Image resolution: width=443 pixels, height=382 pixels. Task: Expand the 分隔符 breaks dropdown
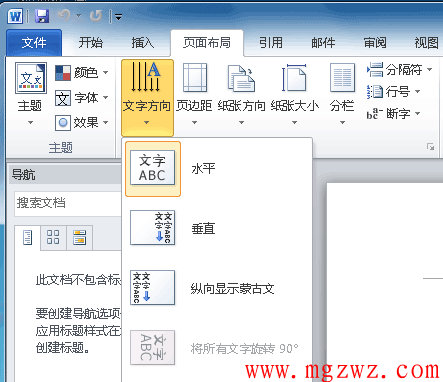(399, 70)
